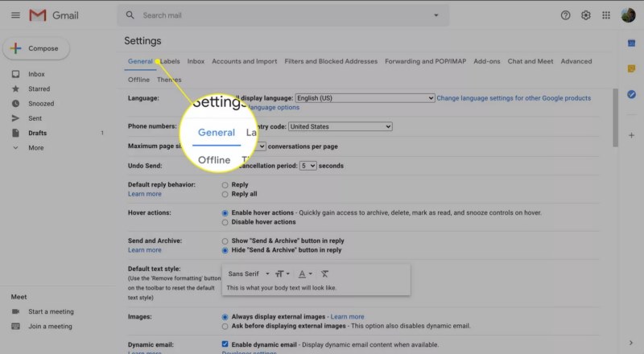Select the Reply radio option
The image size is (644, 354).
pos(225,185)
